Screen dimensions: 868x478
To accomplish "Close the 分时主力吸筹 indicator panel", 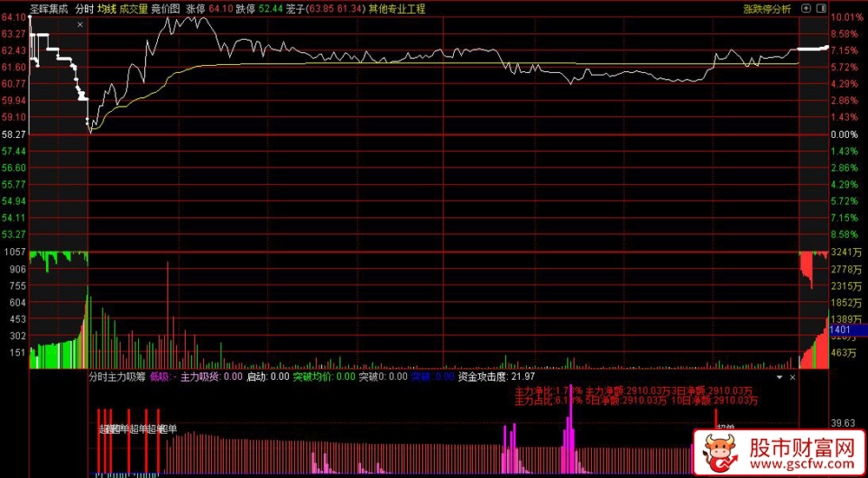I will click(792, 377).
